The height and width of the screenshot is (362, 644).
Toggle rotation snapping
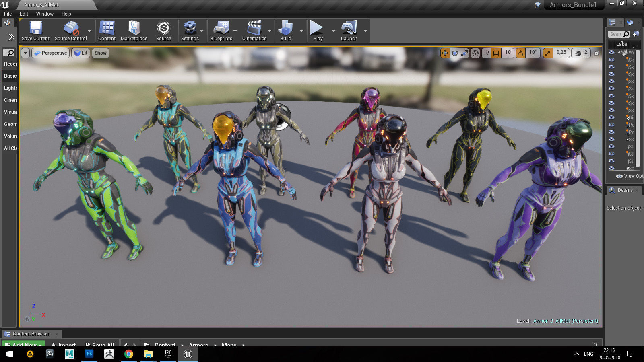point(521,53)
